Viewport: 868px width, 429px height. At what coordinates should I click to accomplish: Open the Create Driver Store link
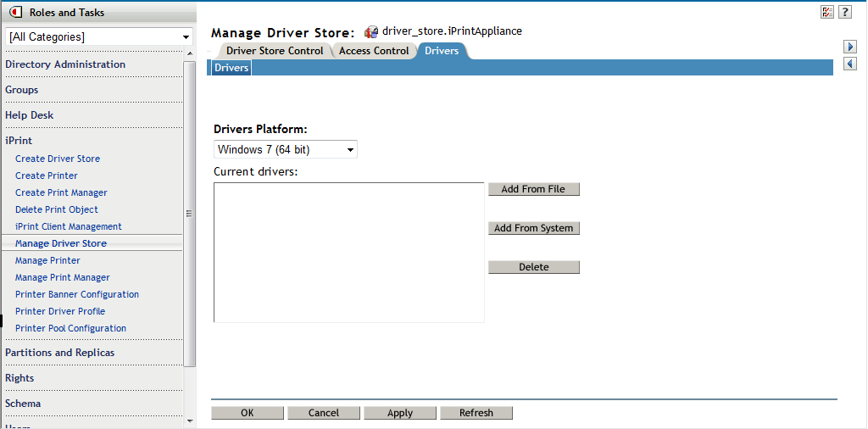[x=58, y=159]
